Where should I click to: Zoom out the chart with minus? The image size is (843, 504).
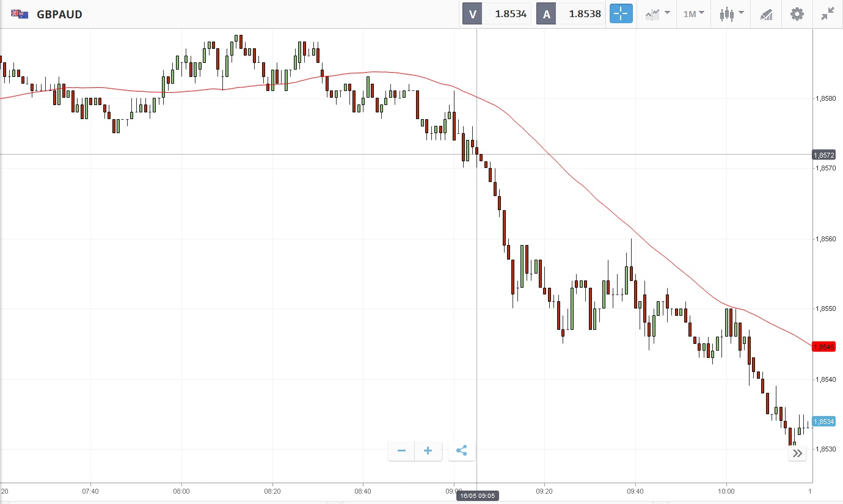coord(401,451)
